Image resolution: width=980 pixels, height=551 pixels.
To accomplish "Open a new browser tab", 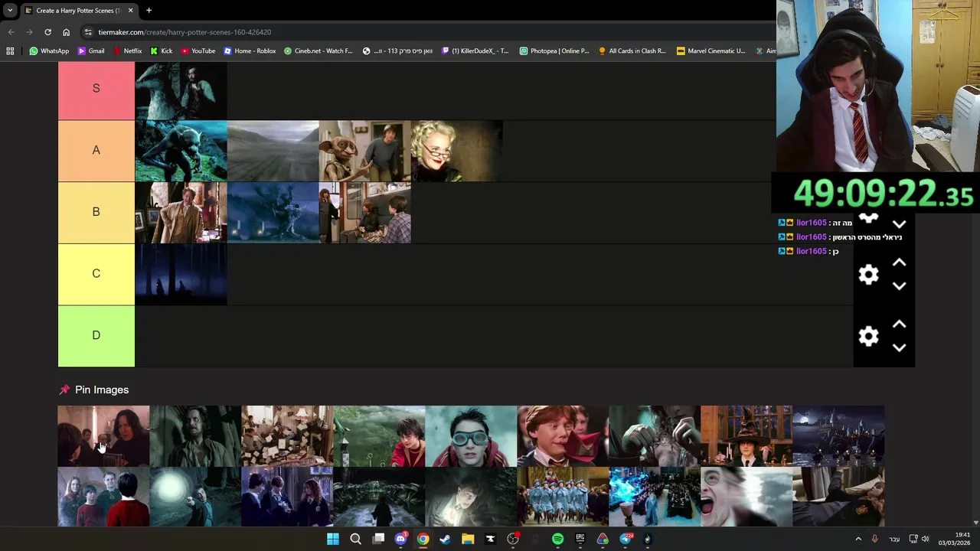I will pyautogui.click(x=149, y=11).
